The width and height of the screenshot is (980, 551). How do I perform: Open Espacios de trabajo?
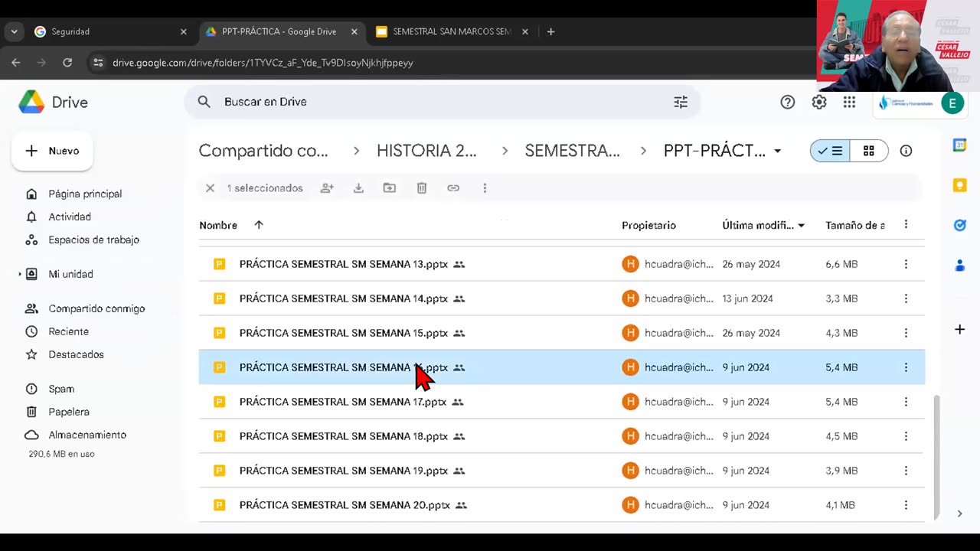93,240
